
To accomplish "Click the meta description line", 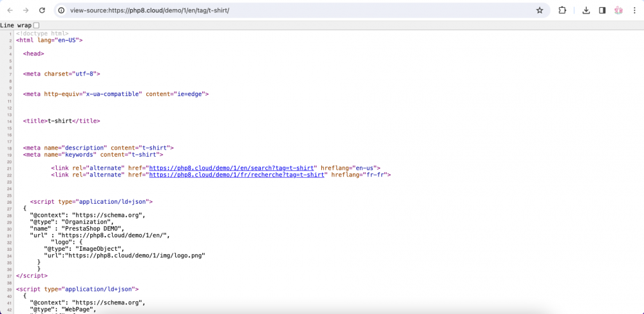I will pyautogui.click(x=99, y=148).
